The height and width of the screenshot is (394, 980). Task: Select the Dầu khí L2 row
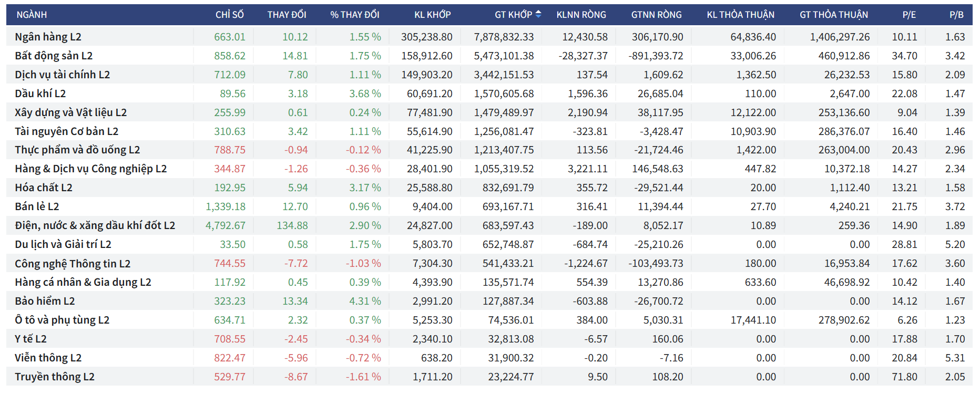40,94
